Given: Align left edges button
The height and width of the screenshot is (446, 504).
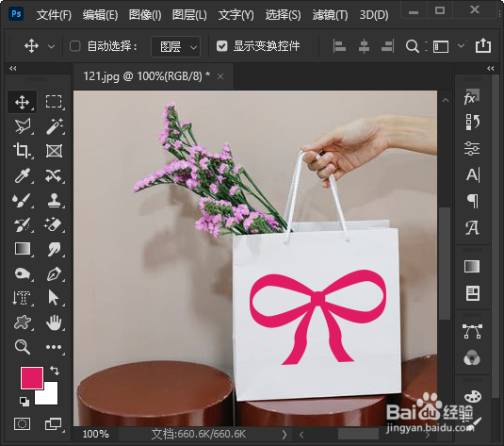Looking at the screenshot, I should [339, 46].
